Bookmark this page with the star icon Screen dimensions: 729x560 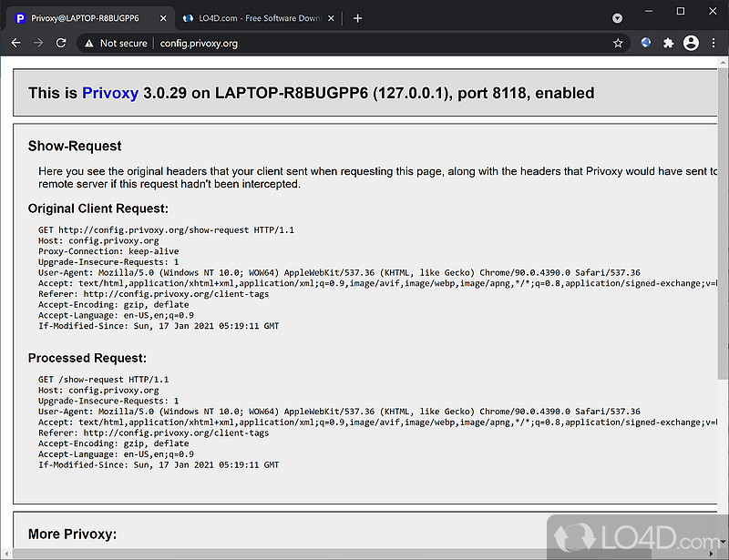[618, 43]
